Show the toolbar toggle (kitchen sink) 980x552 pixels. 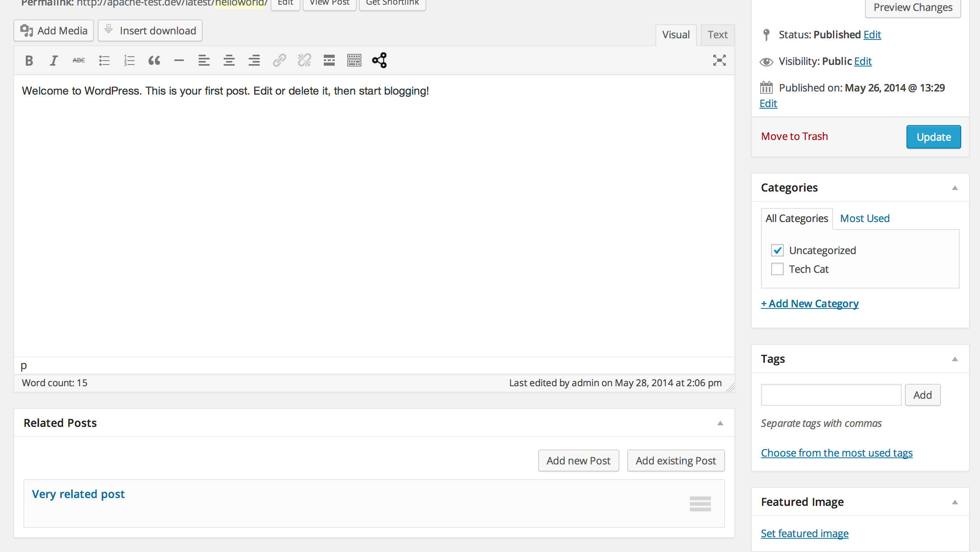354,61
